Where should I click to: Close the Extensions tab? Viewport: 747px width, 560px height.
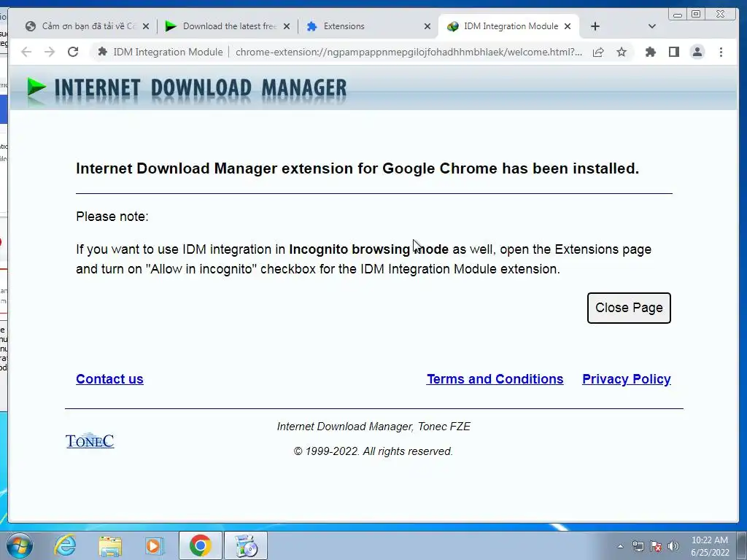click(427, 27)
